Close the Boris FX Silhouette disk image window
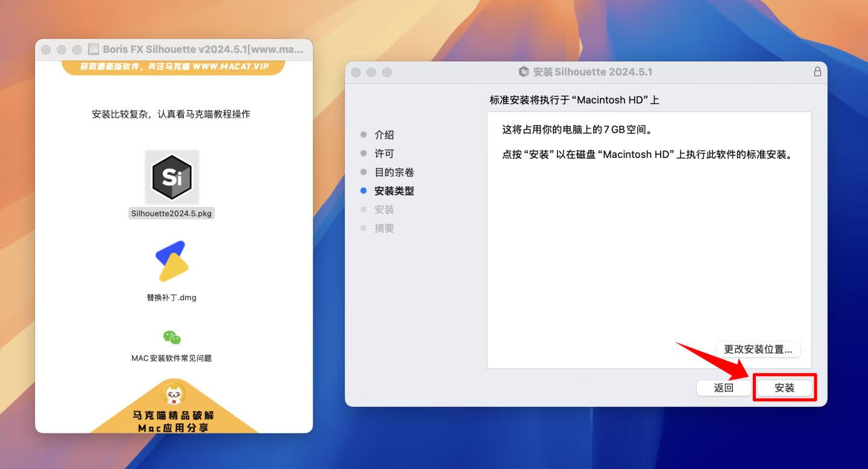Screen dimensions: 868x469 click(46, 49)
